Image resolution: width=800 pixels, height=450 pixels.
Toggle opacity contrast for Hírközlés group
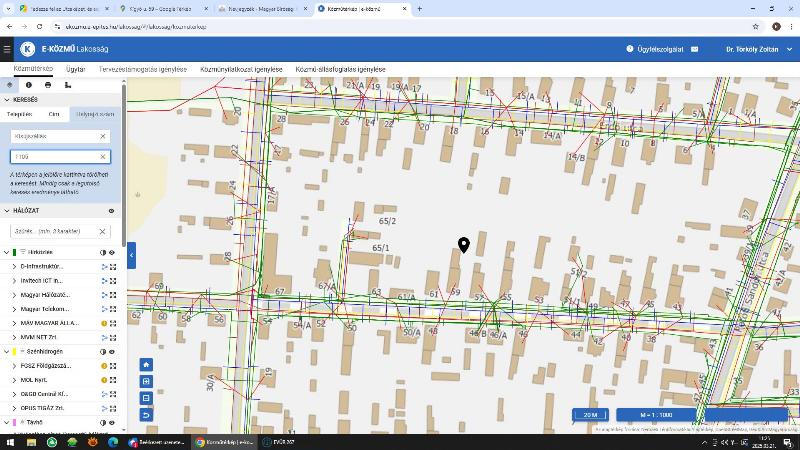[x=103, y=253]
